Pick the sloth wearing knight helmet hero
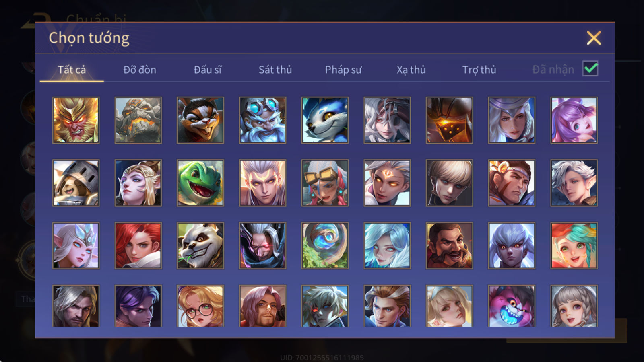The image size is (644, 362). point(76,183)
